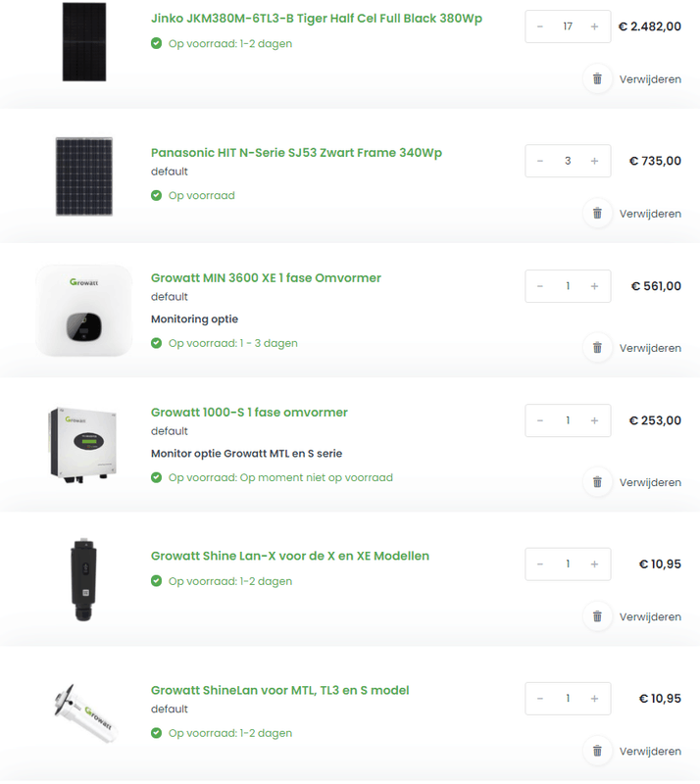Click trash icon for Panasonic HIT N-Serie
Image resolution: width=700 pixels, height=784 pixels.
coord(597,214)
